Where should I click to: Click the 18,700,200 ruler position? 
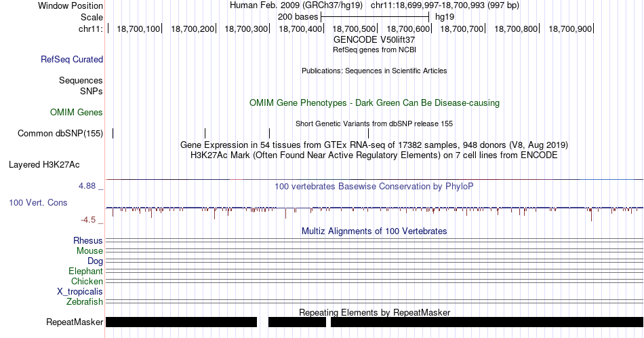(193, 29)
